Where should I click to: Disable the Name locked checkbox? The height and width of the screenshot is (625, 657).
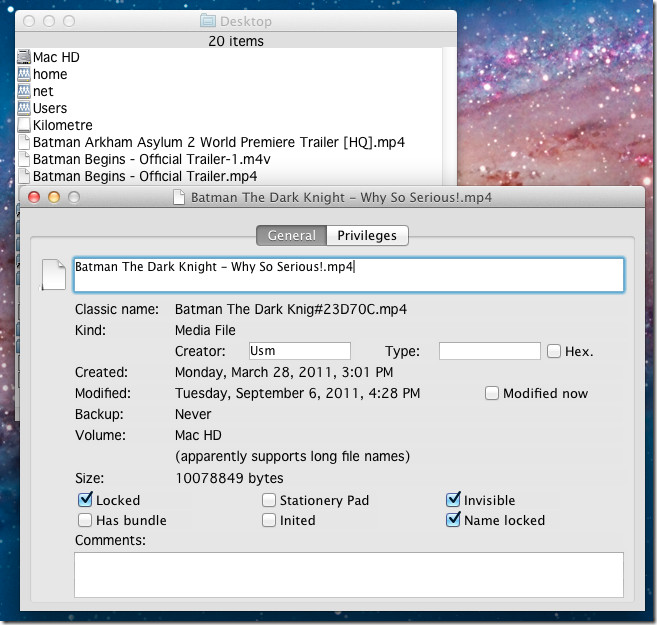click(x=453, y=520)
